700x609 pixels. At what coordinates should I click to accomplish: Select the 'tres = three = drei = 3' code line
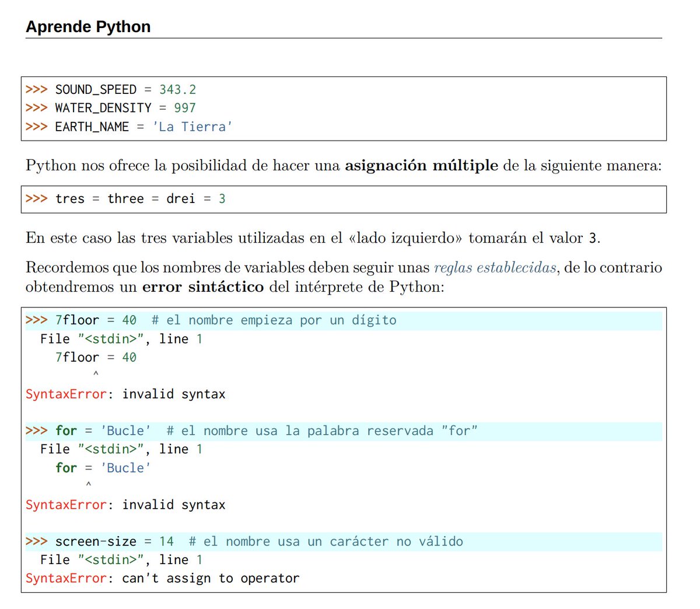125,199
